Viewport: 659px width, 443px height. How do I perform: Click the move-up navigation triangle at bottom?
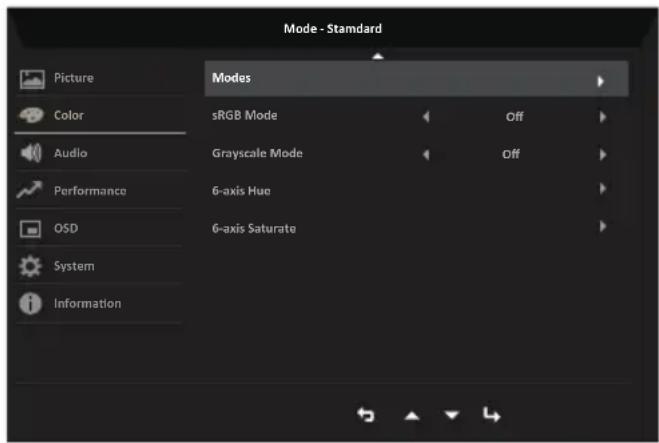click(412, 416)
